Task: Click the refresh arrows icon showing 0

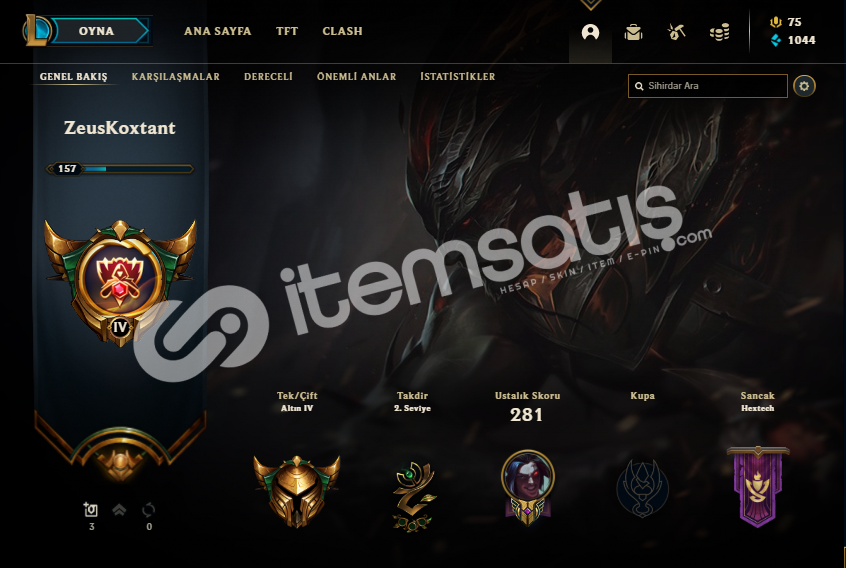Action: click(x=148, y=509)
